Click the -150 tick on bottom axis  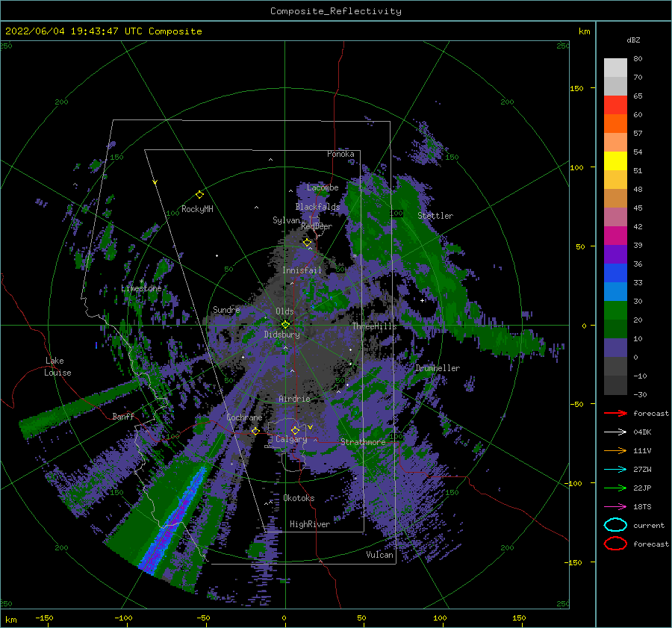pyautogui.click(x=44, y=618)
